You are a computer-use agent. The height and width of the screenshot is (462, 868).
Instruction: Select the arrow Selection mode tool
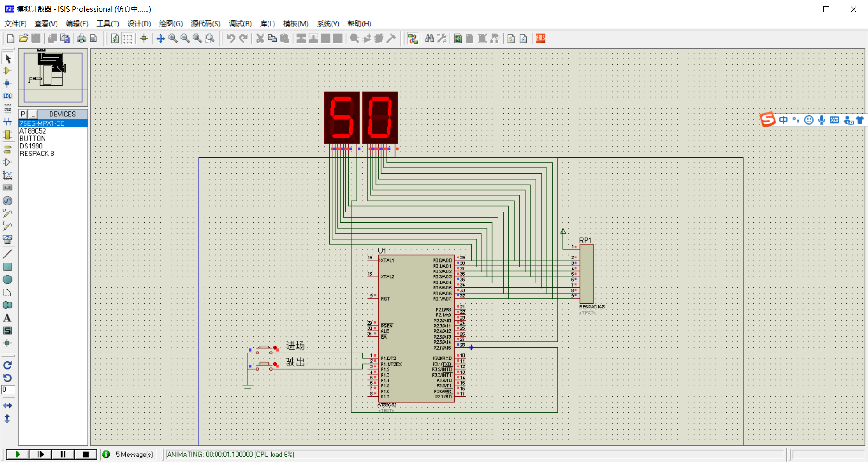8,58
